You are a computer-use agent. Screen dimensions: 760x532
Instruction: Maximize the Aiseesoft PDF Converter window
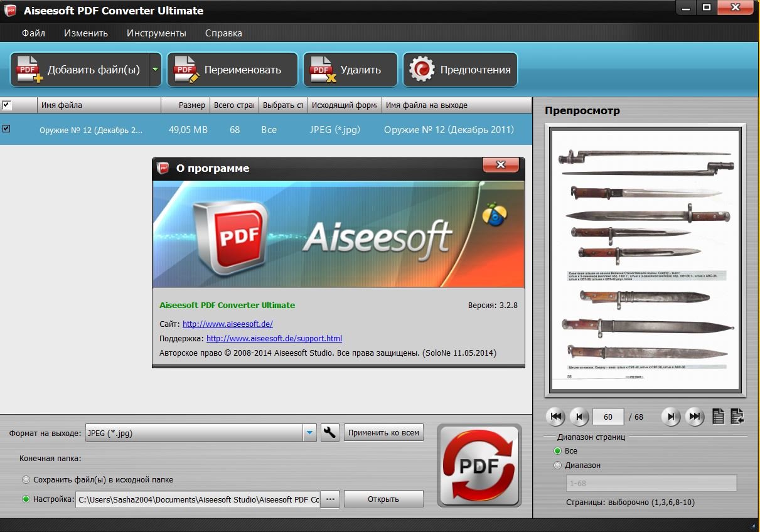point(707,8)
